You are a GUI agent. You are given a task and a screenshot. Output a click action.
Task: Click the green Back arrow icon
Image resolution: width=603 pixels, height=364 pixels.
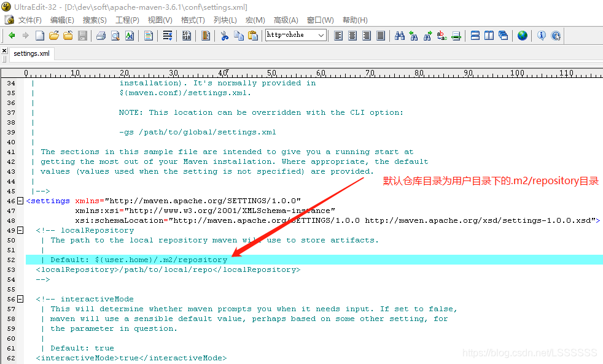[12, 36]
